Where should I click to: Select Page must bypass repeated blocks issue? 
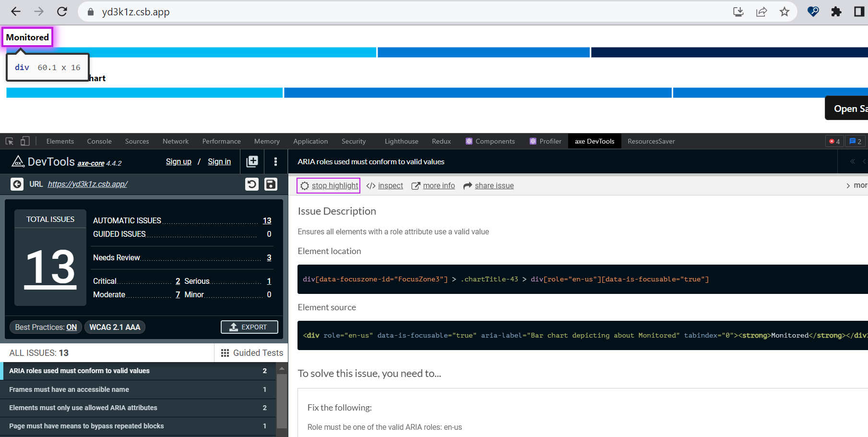click(138, 426)
